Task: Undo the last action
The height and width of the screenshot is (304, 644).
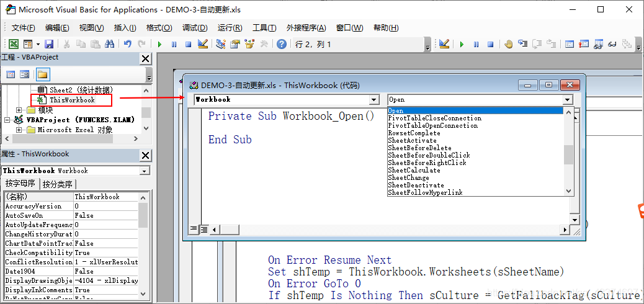Action: pos(128,45)
